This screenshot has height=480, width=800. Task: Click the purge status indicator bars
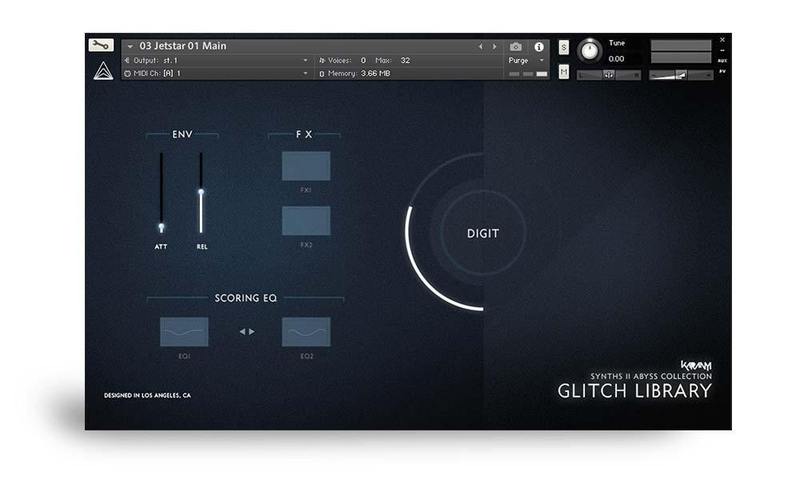coord(528,74)
